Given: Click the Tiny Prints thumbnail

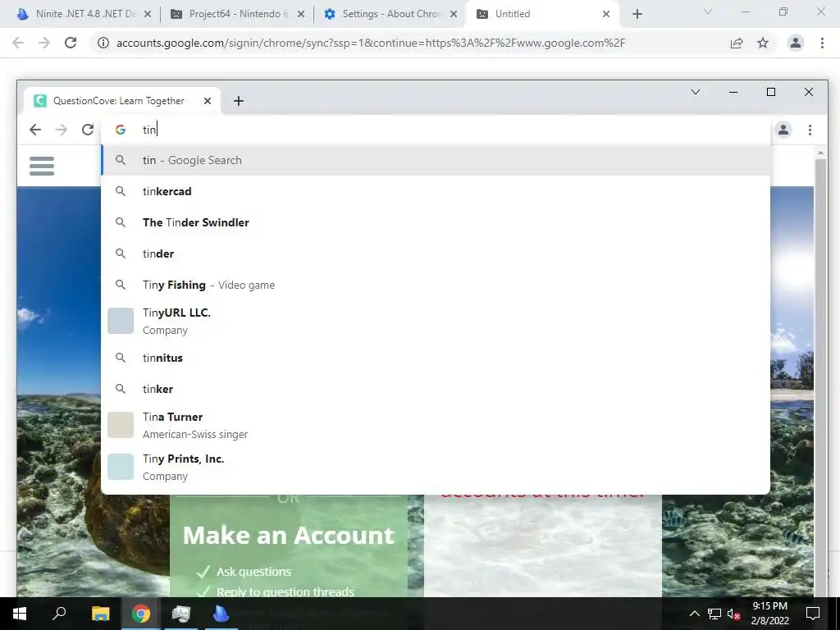Looking at the screenshot, I should (121, 467).
